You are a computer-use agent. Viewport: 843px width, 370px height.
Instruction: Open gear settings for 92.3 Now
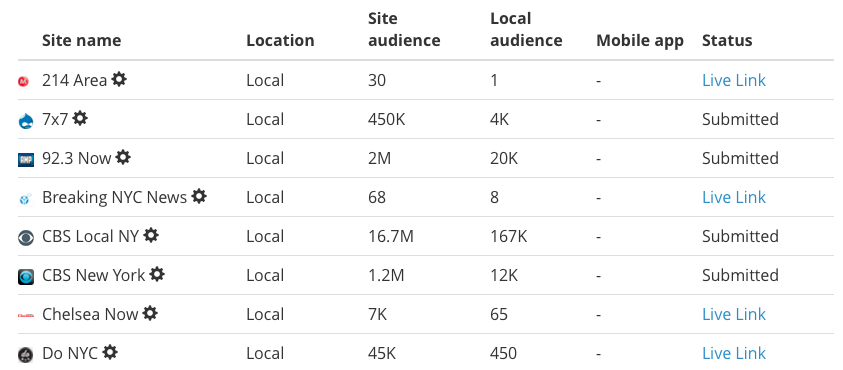[x=123, y=157]
